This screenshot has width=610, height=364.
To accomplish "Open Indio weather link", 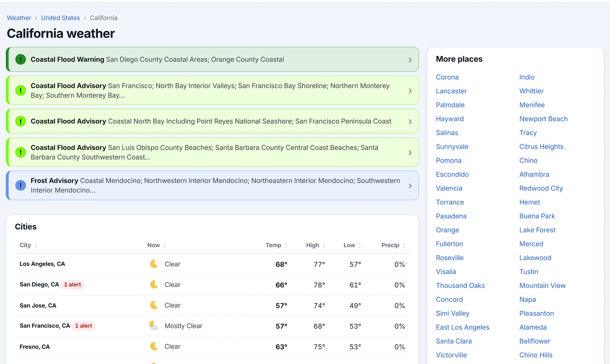I will [x=527, y=77].
